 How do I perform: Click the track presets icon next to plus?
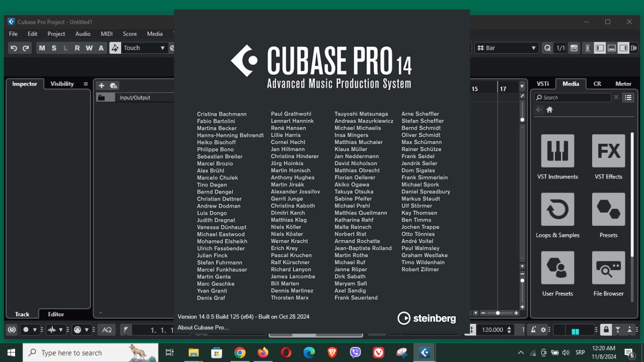click(x=114, y=85)
